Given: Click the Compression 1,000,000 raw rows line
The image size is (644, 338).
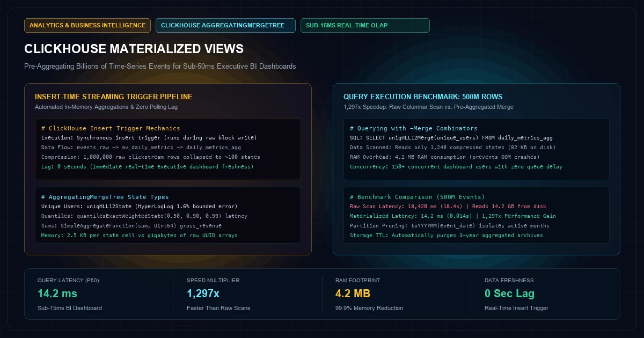Looking at the screenshot, I should [x=151, y=157].
